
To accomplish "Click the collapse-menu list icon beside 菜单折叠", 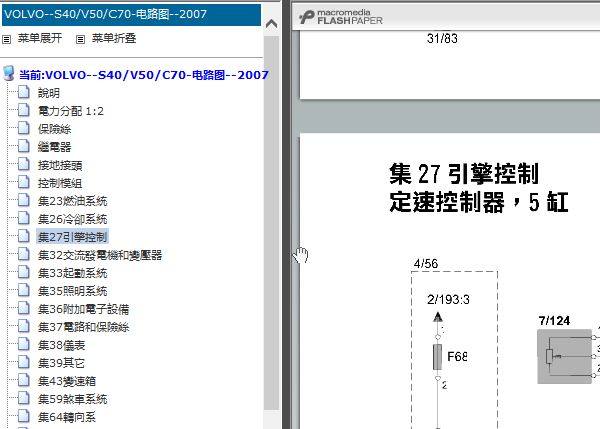I will [80, 39].
